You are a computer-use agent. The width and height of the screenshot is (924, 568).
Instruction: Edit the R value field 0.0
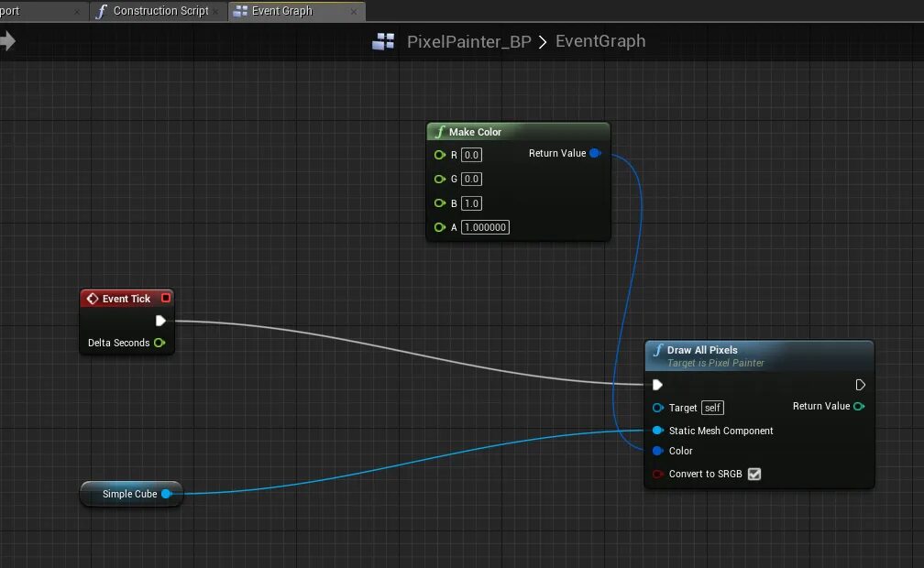[471, 155]
